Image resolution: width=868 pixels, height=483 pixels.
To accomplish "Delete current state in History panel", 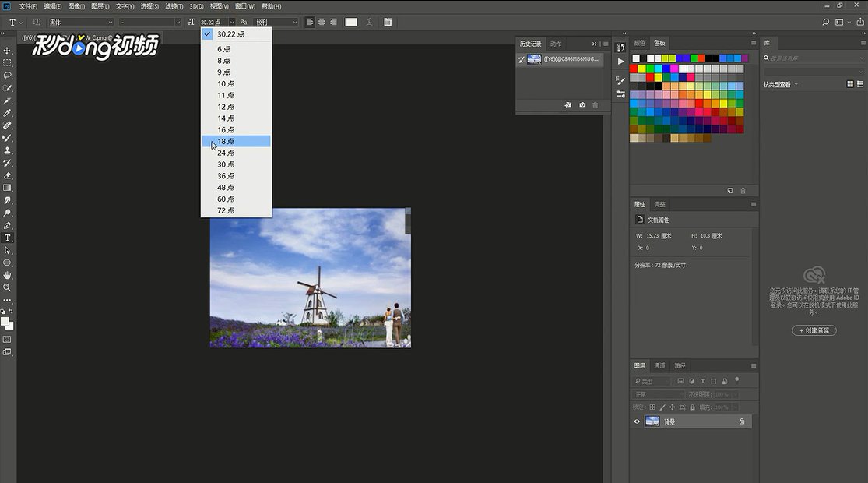I will (x=595, y=104).
